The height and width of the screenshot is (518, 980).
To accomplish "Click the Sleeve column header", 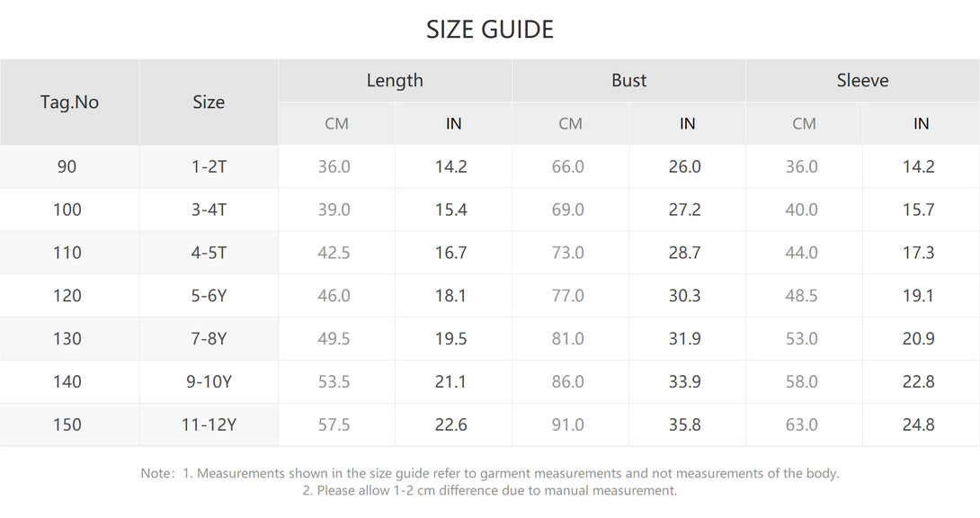I will [x=862, y=80].
